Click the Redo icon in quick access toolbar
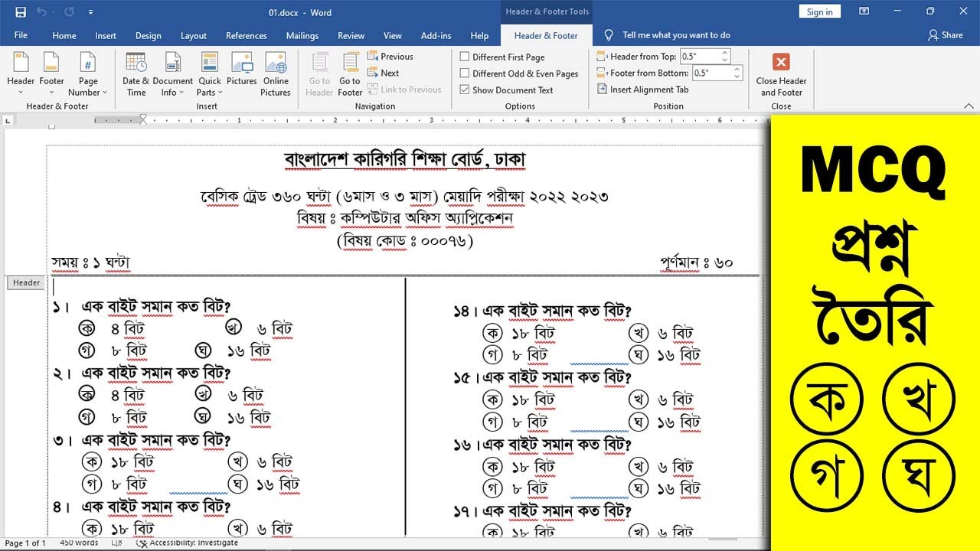This screenshot has width=980, height=551. click(x=70, y=12)
